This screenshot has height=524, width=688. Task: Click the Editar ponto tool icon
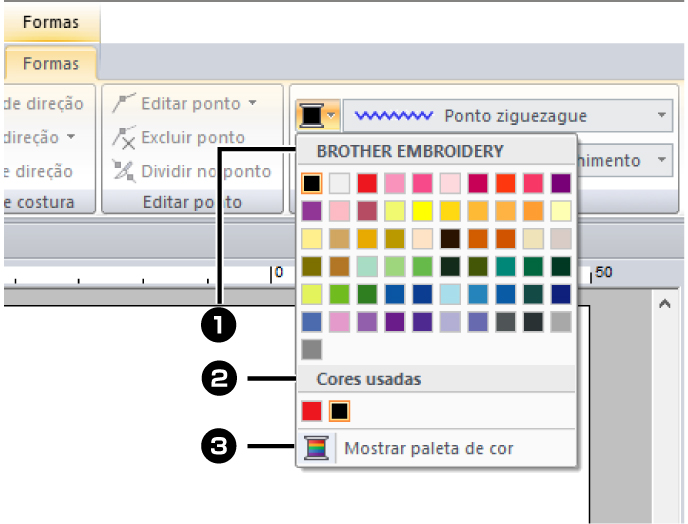[125, 103]
